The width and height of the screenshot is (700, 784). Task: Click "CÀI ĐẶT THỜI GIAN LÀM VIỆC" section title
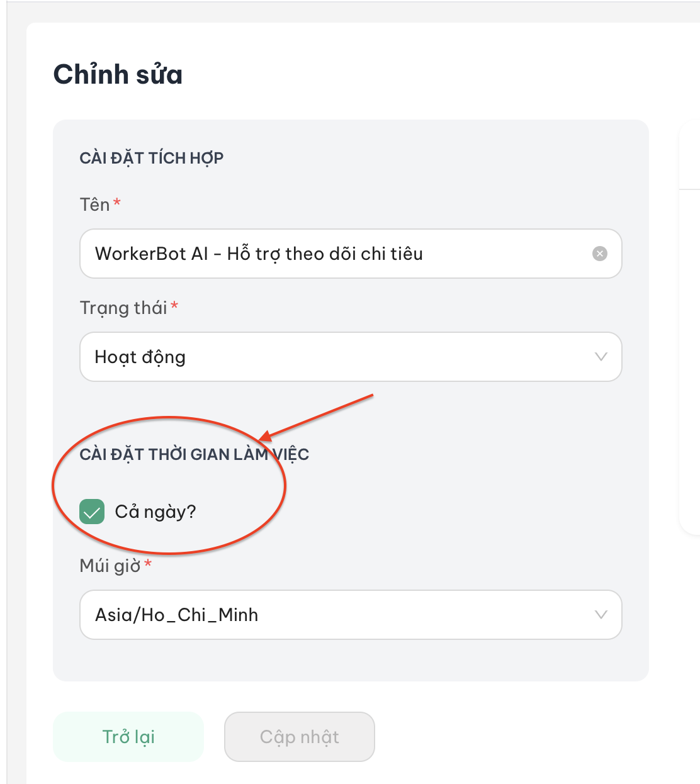(194, 454)
